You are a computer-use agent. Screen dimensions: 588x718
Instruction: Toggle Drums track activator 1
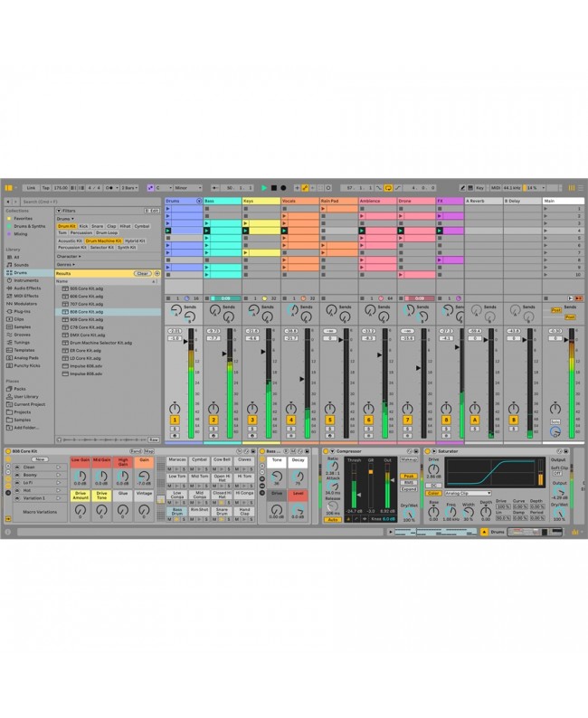[x=175, y=420]
